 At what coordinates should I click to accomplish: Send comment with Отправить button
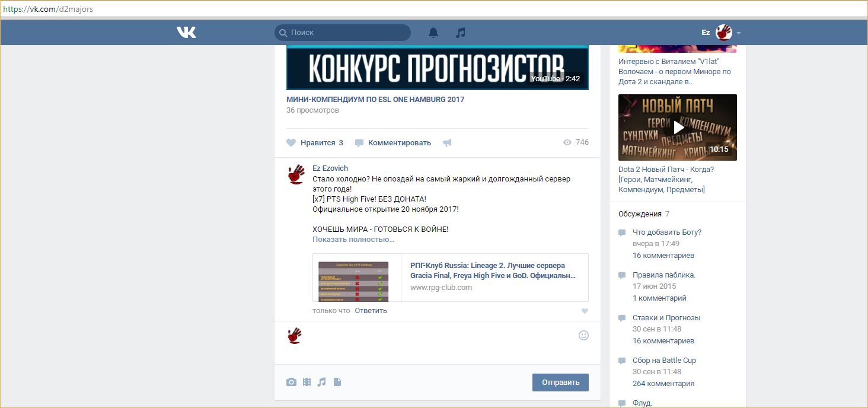[x=560, y=383]
